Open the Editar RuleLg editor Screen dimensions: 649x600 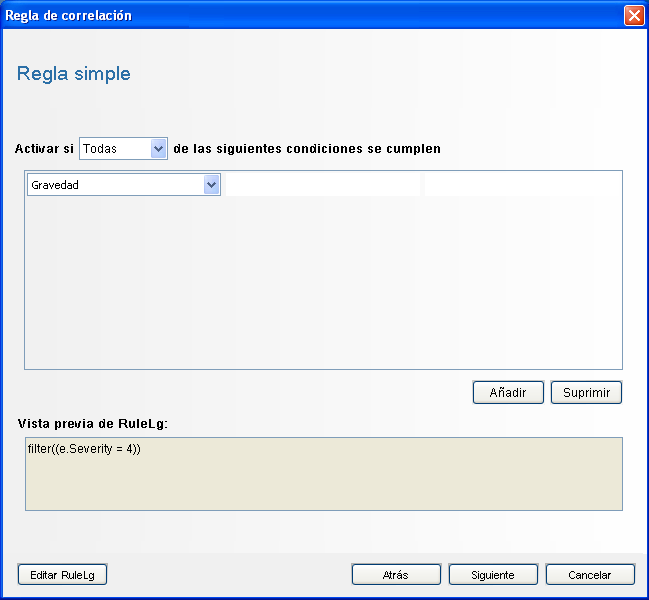coord(62,575)
